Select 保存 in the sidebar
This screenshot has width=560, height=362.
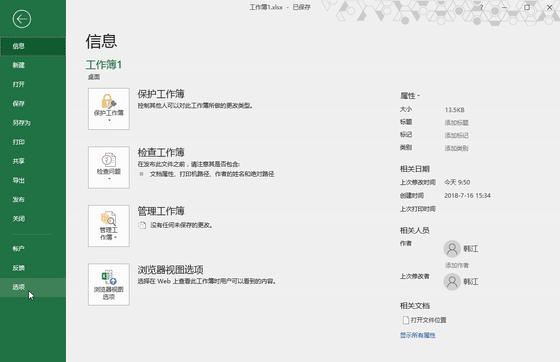tap(33, 104)
